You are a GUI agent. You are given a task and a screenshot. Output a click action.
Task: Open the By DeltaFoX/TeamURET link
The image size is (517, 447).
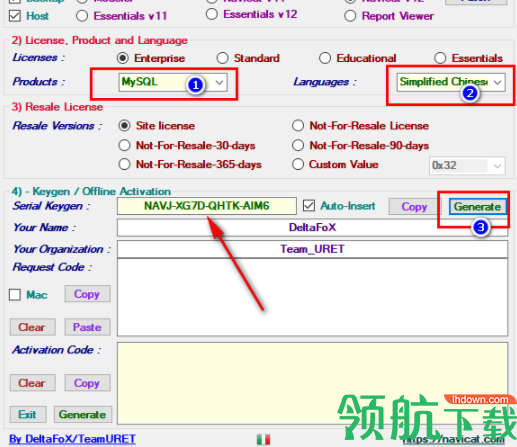(x=72, y=439)
